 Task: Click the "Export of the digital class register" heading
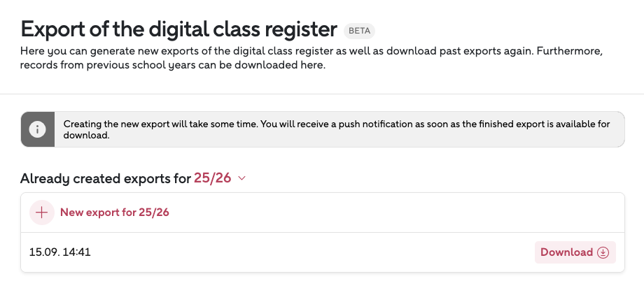(x=178, y=29)
